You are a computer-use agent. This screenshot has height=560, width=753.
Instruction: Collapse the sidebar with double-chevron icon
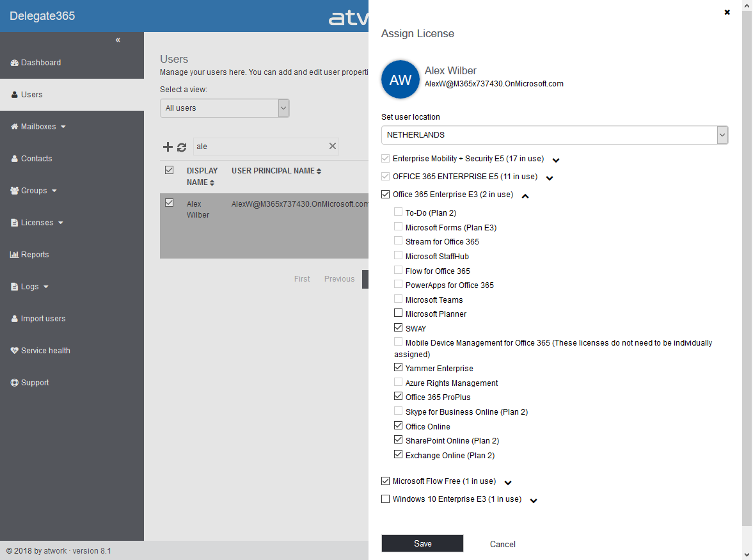pyautogui.click(x=118, y=40)
